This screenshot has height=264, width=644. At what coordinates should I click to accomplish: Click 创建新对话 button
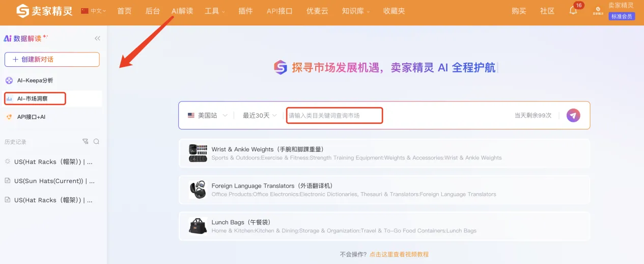click(x=52, y=60)
